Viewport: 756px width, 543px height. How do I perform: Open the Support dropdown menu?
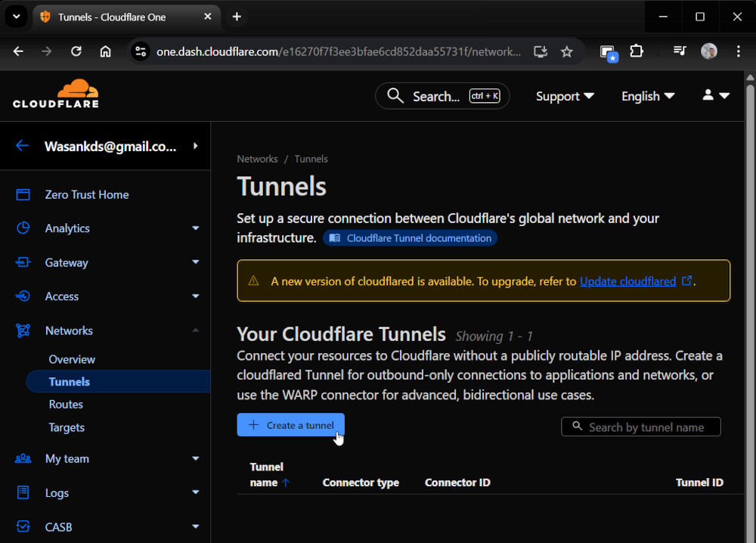(x=565, y=96)
